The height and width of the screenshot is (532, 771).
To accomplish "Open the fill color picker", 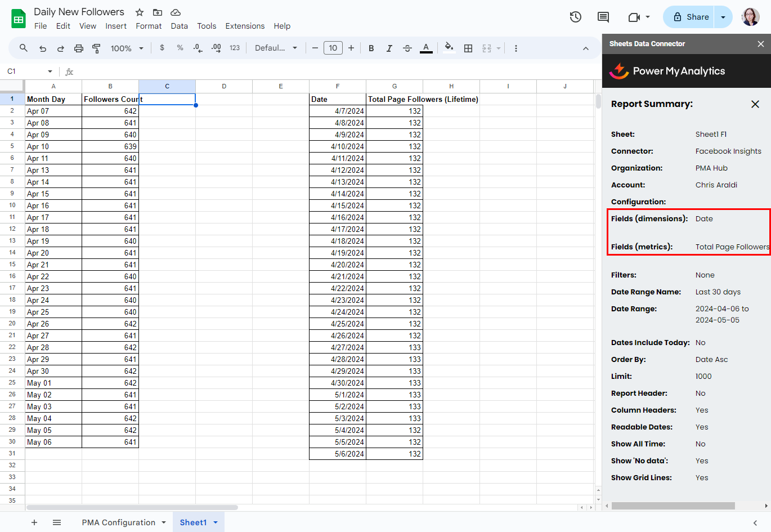I will pyautogui.click(x=449, y=48).
